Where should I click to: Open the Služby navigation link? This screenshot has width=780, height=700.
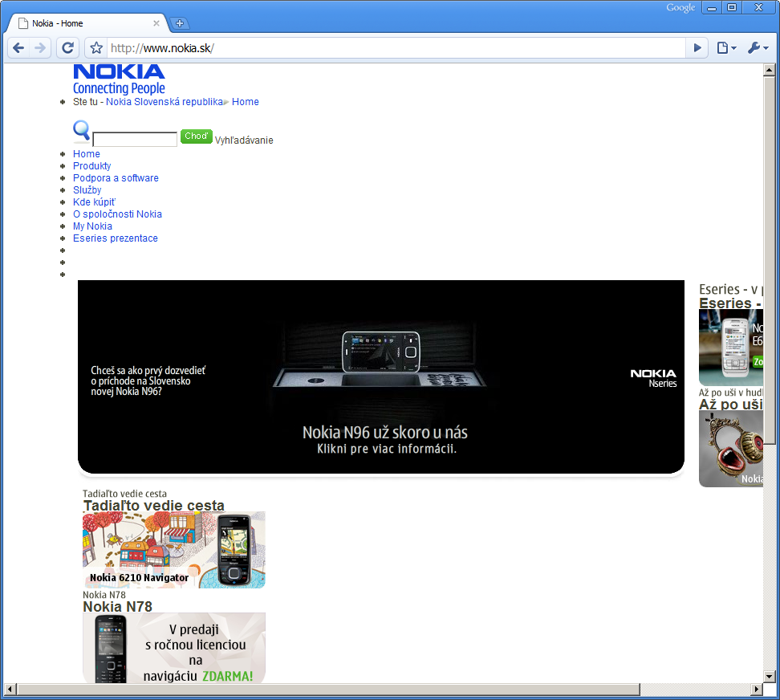87,189
